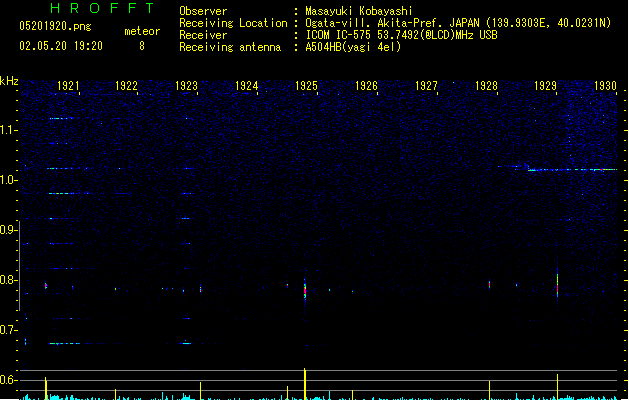629x400 pixels.
Task: Click the date stamp 02.05.20 19:20
Action: [x=61, y=46]
